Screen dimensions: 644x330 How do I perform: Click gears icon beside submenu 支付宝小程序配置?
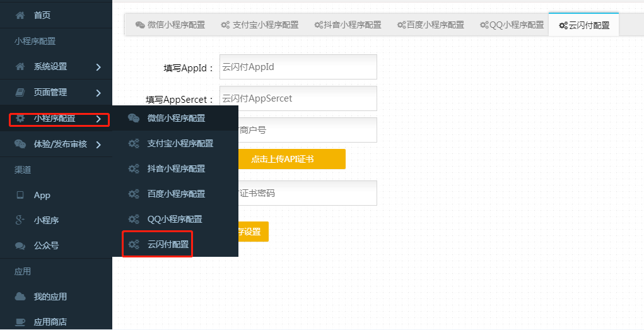(134, 143)
